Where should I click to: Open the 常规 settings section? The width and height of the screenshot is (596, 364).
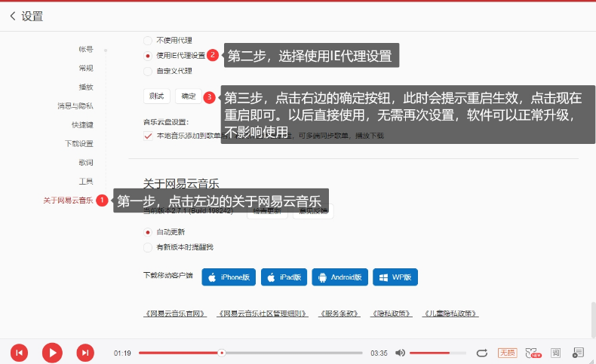click(86, 68)
